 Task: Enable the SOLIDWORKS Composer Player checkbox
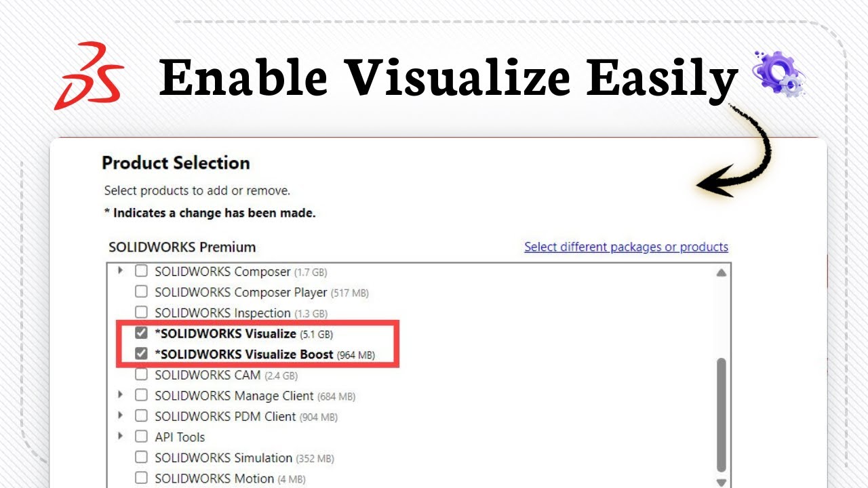141,292
